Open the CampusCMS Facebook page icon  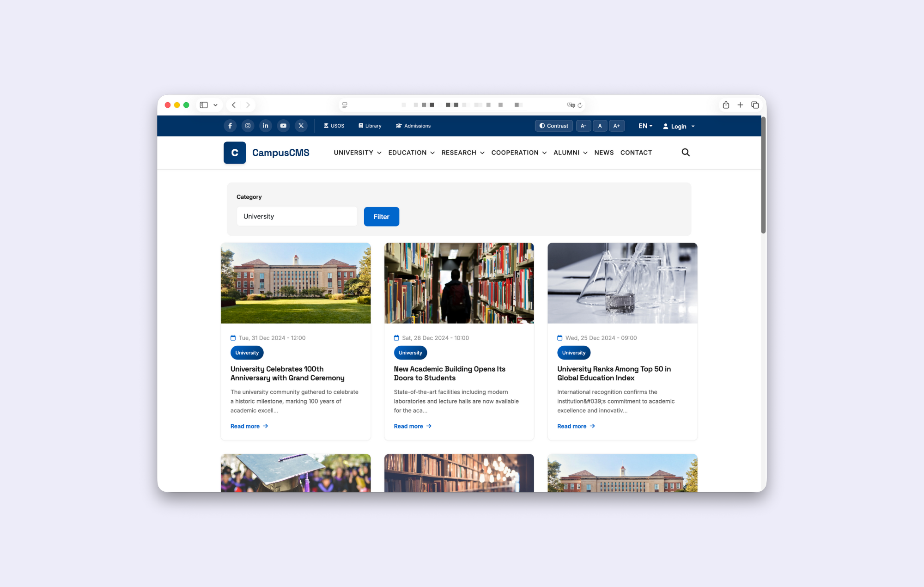(230, 125)
